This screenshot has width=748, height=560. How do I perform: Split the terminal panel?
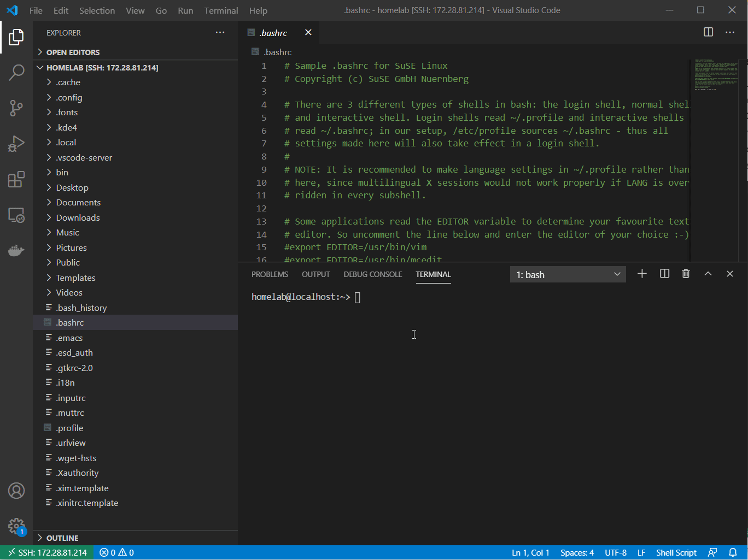click(x=664, y=274)
